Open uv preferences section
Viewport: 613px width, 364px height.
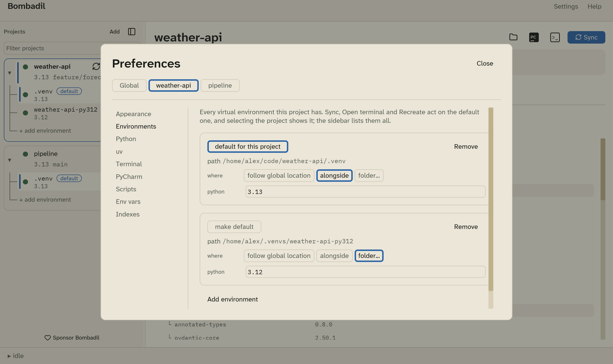click(119, 151)
